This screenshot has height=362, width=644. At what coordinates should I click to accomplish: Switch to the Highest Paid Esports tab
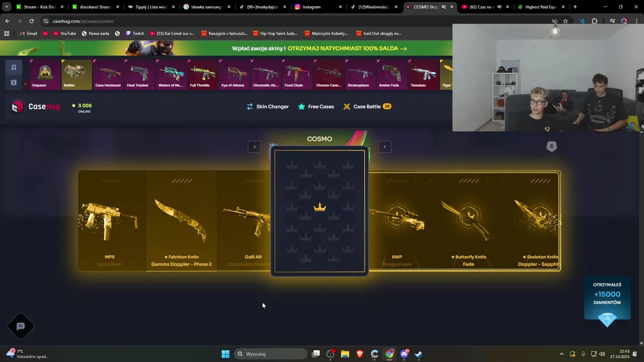pos(541,7)
